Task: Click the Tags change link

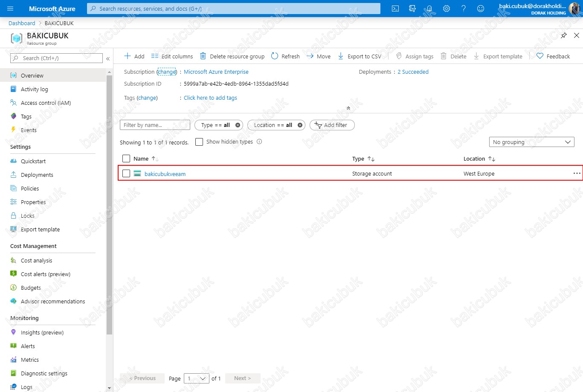Action: coord(147,98)
